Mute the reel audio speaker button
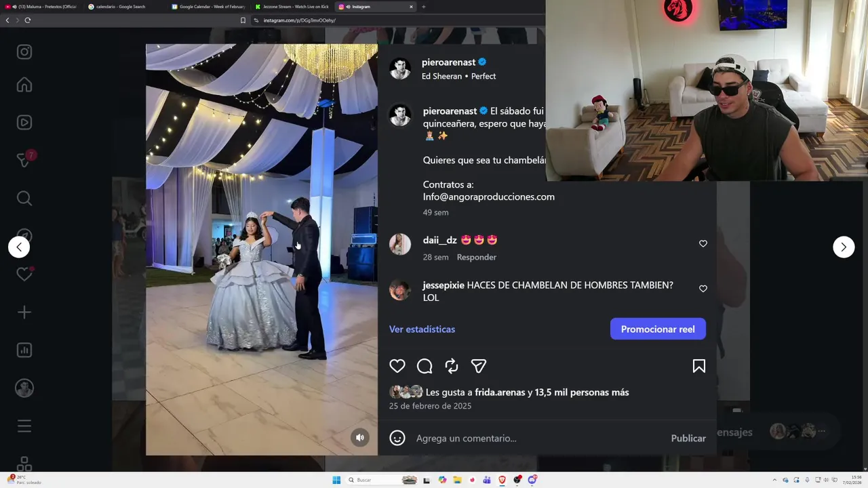The height and width of the screenshot is (488, 868). pos(360,437)
